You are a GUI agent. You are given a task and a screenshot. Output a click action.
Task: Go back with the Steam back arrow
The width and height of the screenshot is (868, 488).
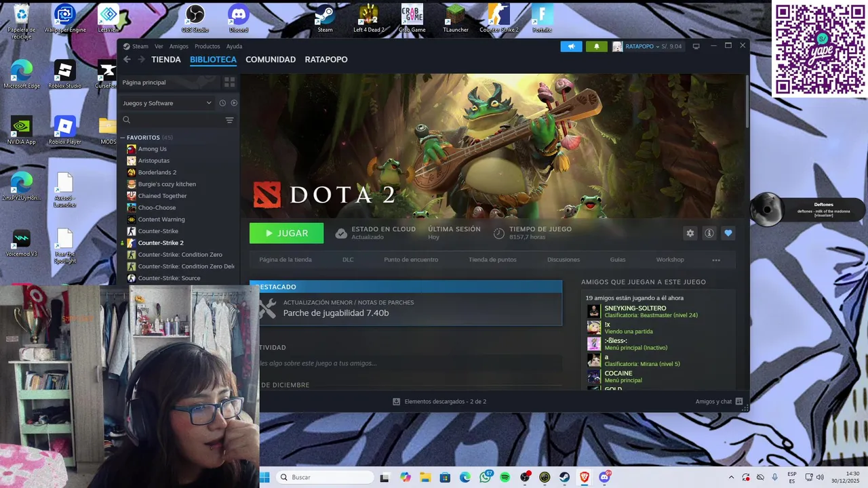(127, 60)
